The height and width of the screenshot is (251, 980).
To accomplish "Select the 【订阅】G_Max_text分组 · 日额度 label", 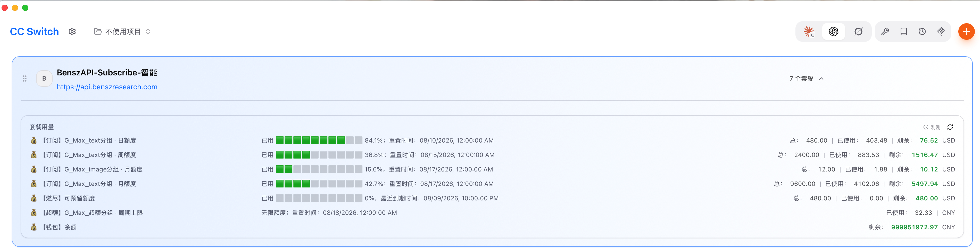I will click(x=88, y=140).
